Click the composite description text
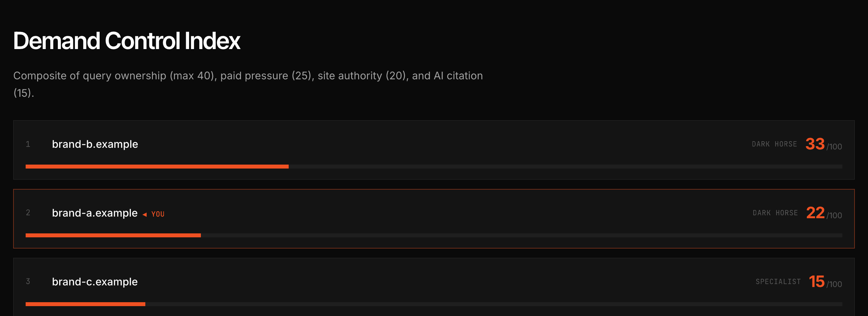 (248, 84)
